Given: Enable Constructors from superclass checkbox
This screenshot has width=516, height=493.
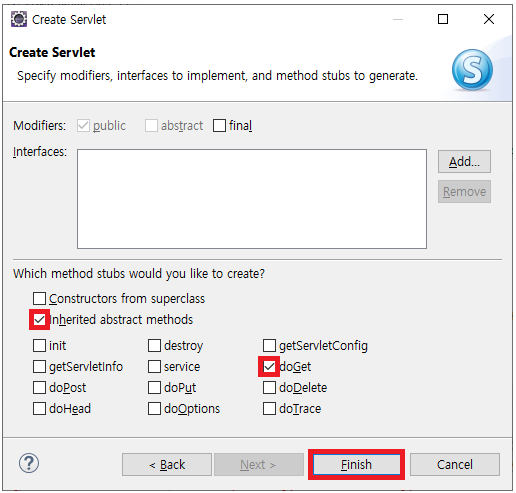Looking at the screenshot, I should point(39,298).
